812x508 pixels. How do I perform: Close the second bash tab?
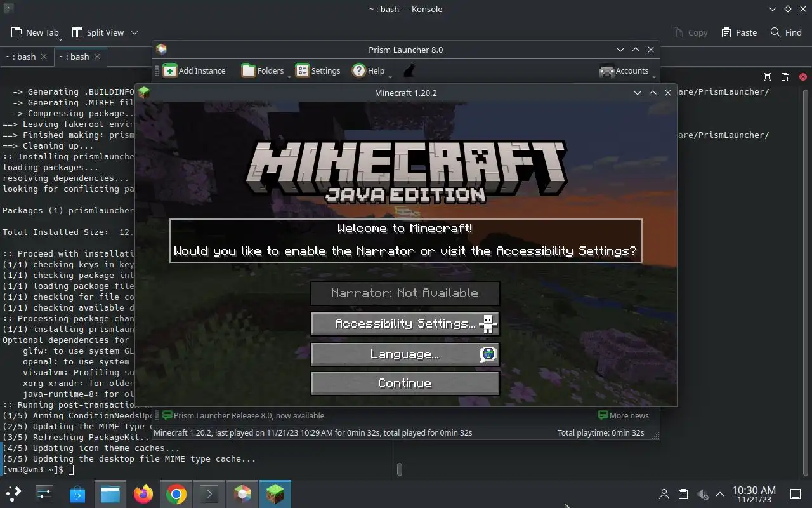tap(96, 57)
